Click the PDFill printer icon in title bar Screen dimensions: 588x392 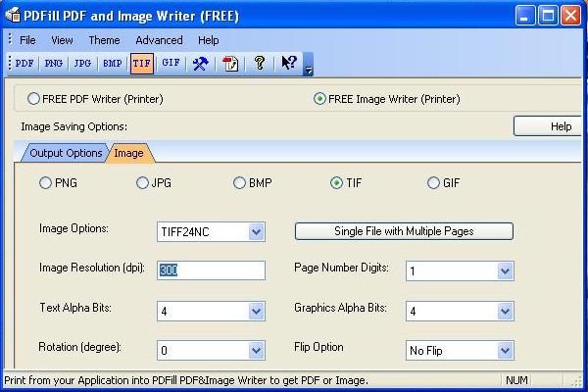(13, 16)
